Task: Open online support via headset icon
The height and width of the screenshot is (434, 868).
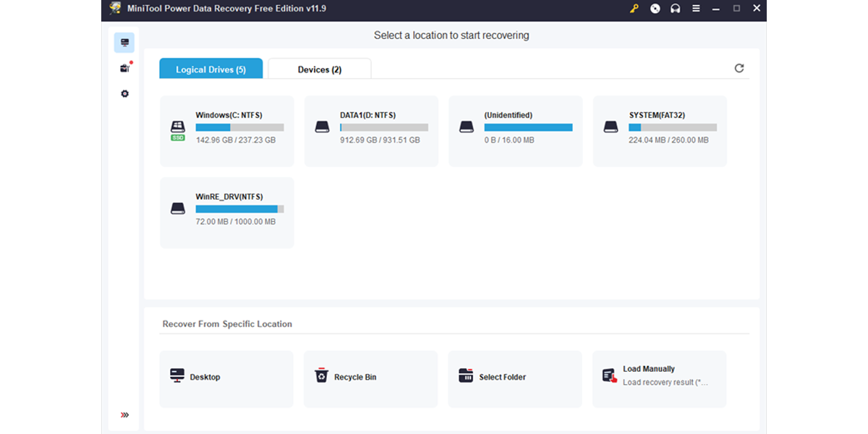Action: coord(675,9)
